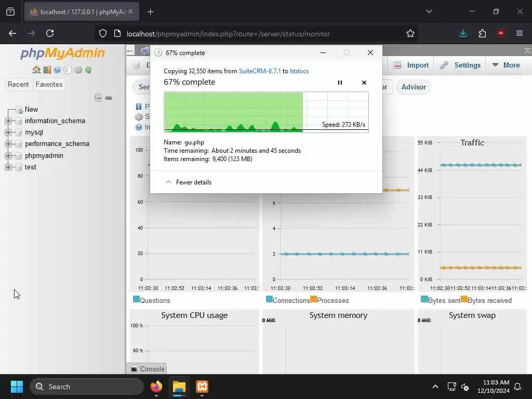532x399 pixels.
Task: Click the information_schema database icon
Action: 19,121
